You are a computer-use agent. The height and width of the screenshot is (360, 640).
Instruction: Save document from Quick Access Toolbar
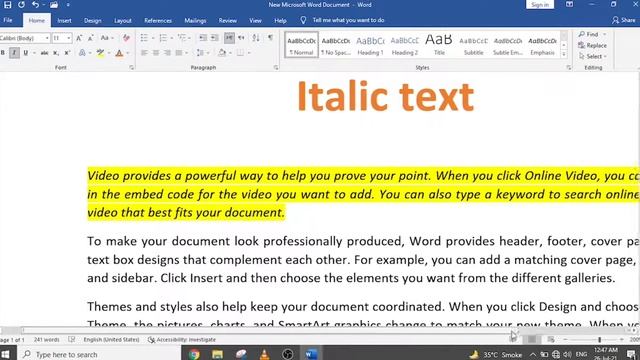(7, 5)
